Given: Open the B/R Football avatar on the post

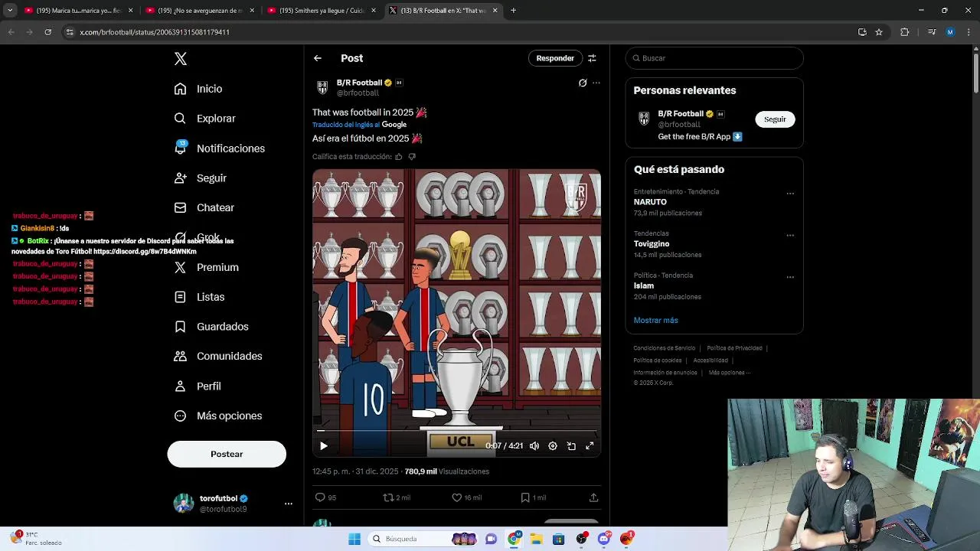Looking at the screenshot, I should coord(322,87).
